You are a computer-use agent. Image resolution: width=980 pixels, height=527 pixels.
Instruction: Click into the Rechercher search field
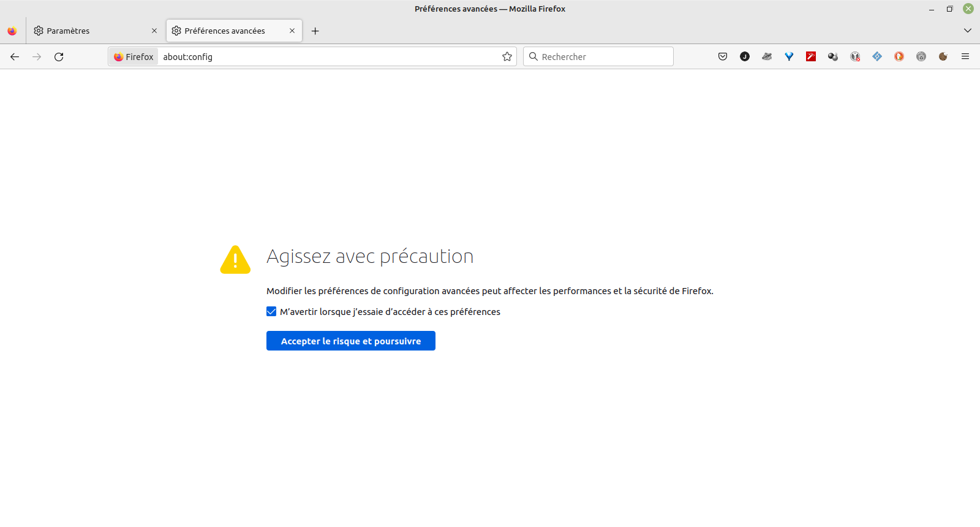click(x=598, y=56)
